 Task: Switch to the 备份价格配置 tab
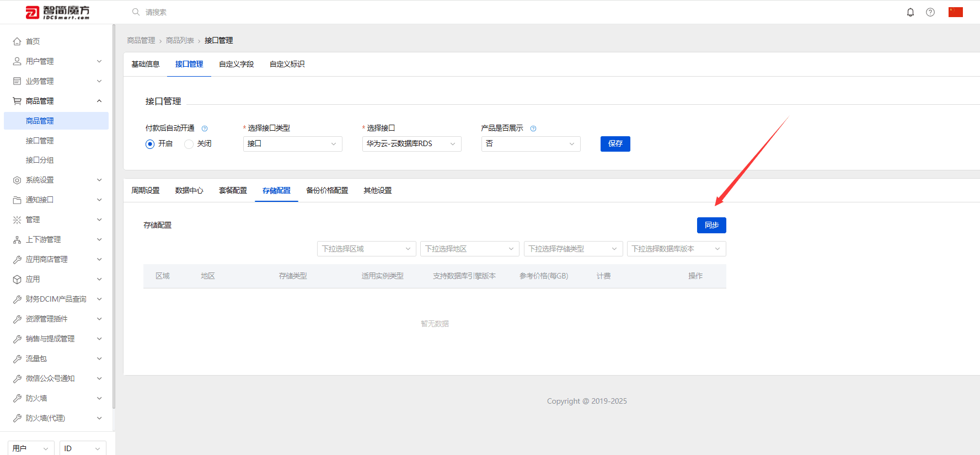click(327, 190)
